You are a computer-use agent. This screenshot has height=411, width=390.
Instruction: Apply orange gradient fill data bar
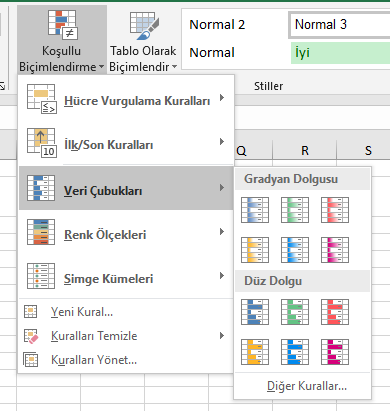pos(255,250)
